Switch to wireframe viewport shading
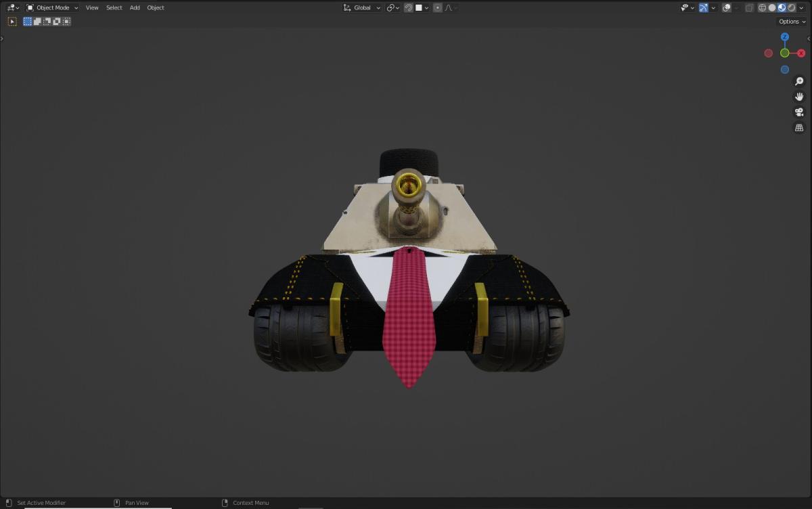The width and height of the screenshot is (812, 509). 763,7
